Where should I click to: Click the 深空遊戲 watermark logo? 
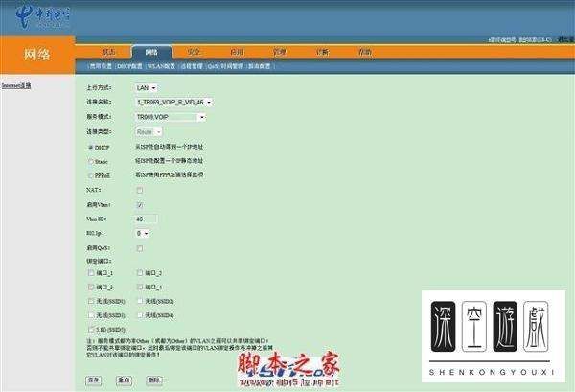click(493, 336)
